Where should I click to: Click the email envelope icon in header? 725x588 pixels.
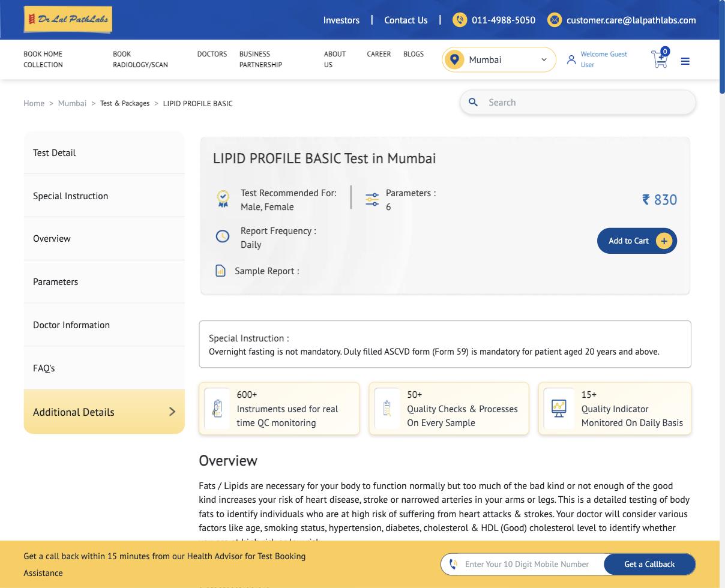point(555,20)
